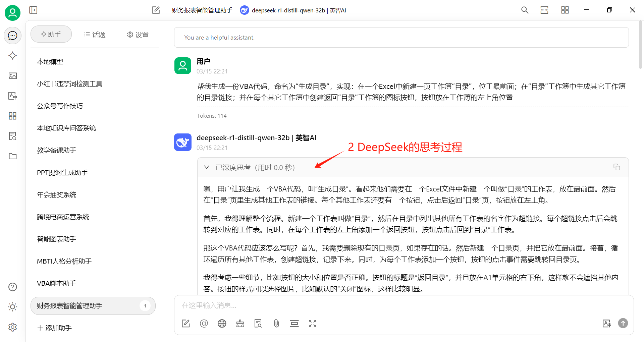Toggle the light/dark theme sun icon
This screenshot has height=342, width=644.
point(12,307)
